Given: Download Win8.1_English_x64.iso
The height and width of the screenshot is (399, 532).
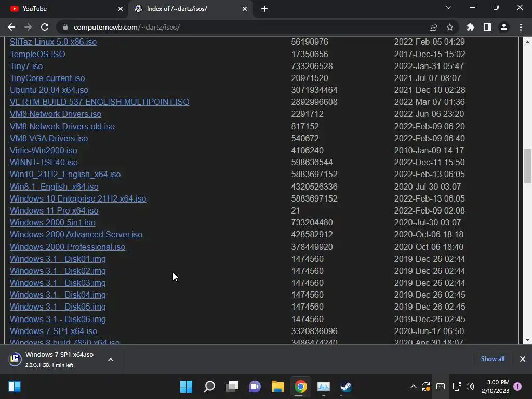Looking at the screenshot, I should 54,187.
